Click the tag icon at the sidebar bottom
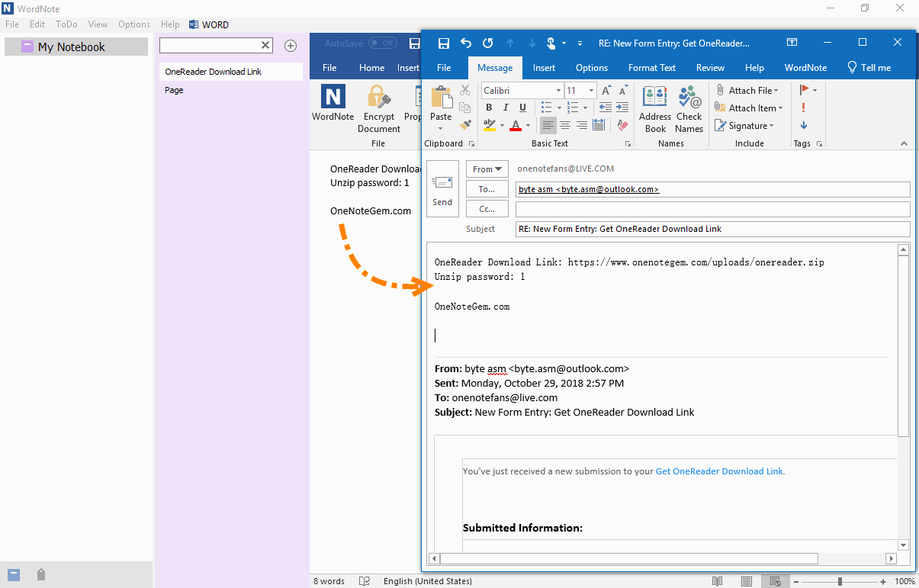Image resolution: width=919 pixels, height=588 pixels. [x=41, y=574]
